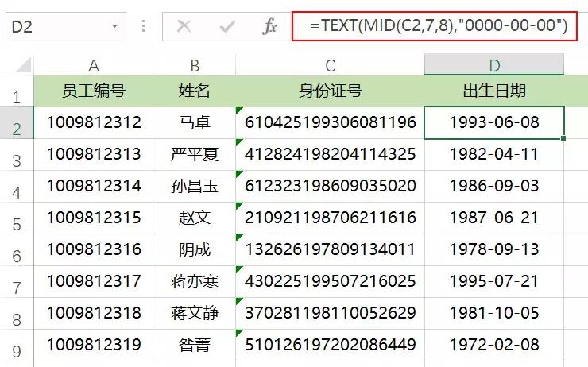The width and height of the screenshot is (588, 367).
Task: Click header cell 员工编号
Action: point(94,91)
